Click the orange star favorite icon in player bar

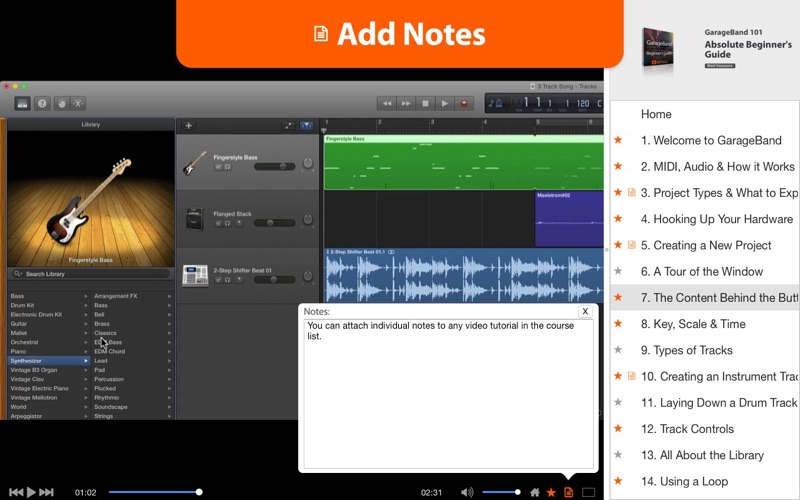pos(551,492)
